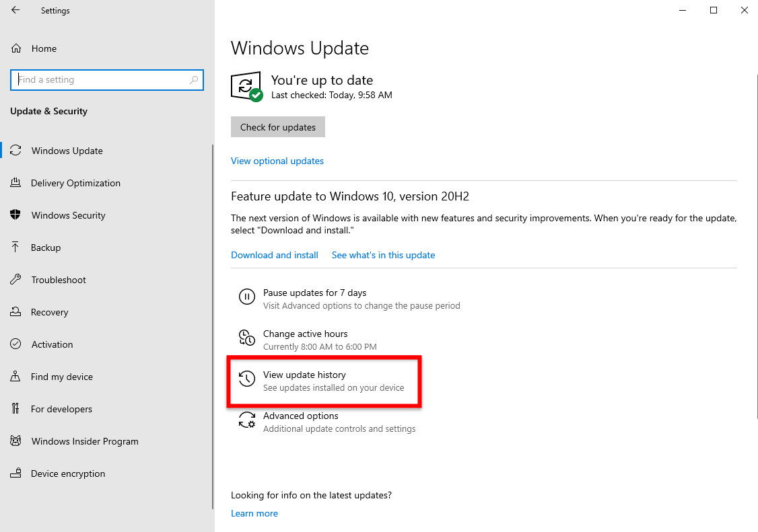Screen dimensions: 758x532
Task: Focus the Find a setting search box
Action: (107, 80)
